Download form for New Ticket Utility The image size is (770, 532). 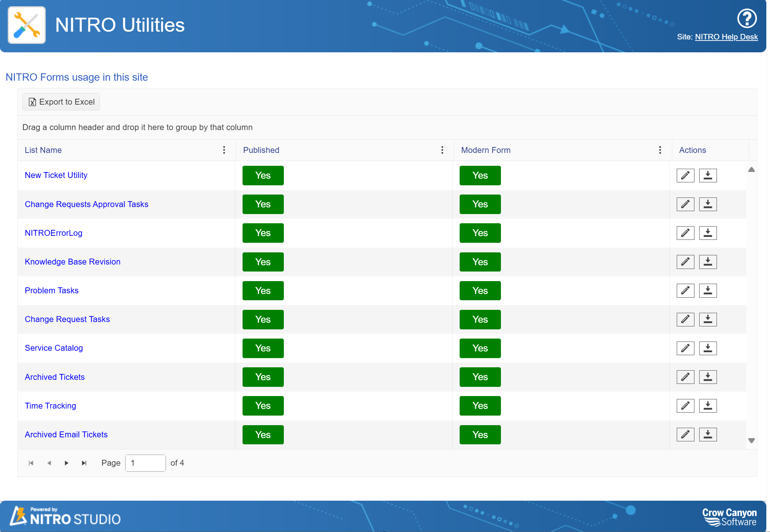tap(708, 175)
